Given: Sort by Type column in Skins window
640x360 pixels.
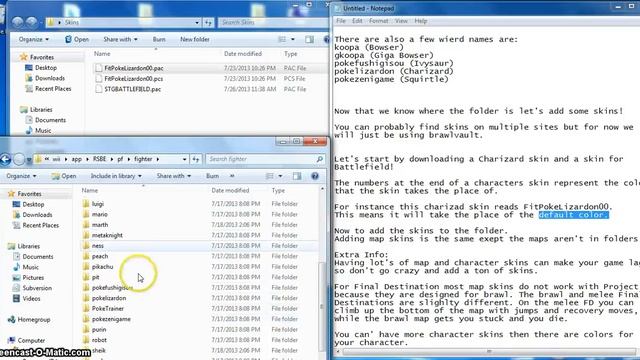Looking at the screenshot, I should coord(291,54).
